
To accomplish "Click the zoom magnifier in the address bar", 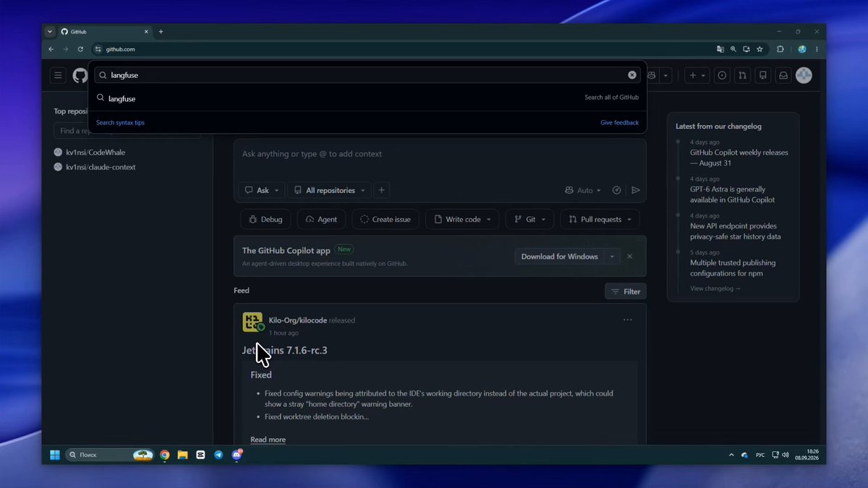I will (733, 49).
